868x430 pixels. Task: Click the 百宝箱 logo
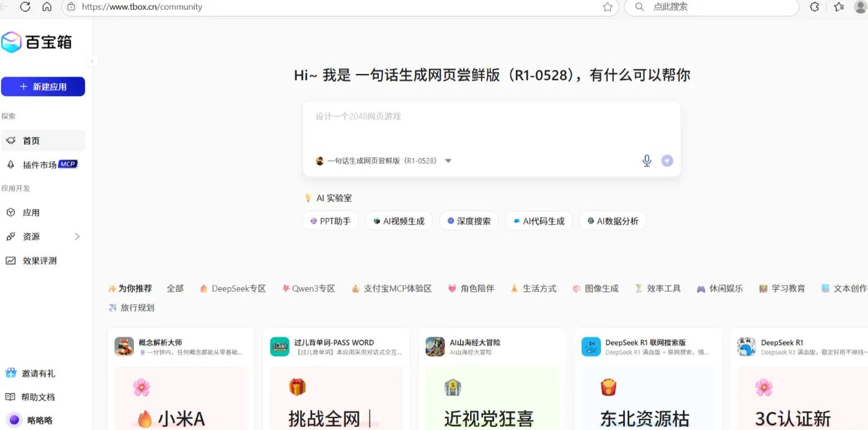(37, 42)
